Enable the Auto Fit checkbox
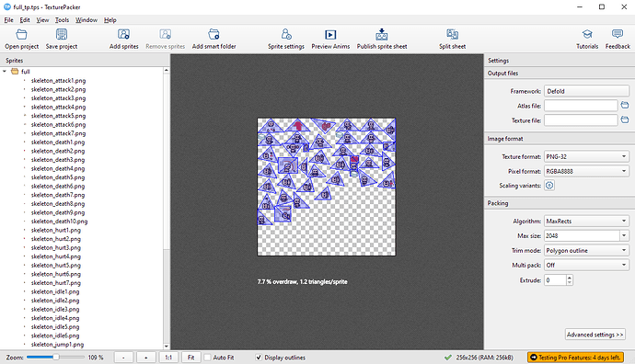Screen dimensions: 635x364 (x=207, y=358)
